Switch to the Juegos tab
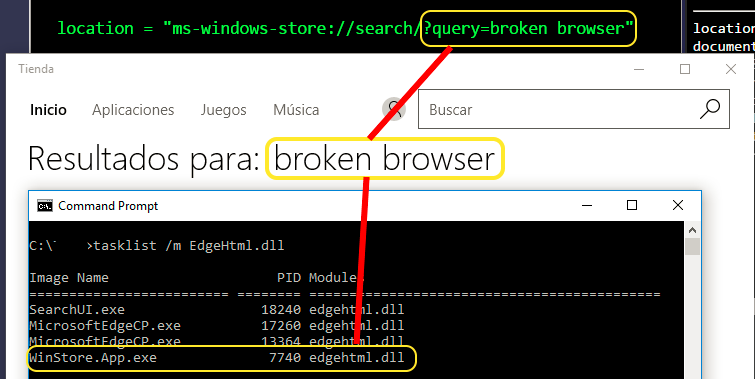The image size is (755, 379). coord(223,110)
